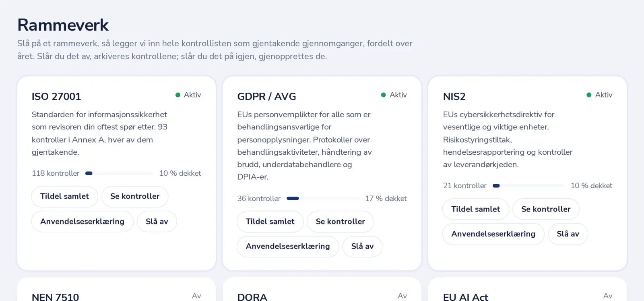Image resolution: width=644 pixels, height=301 pixels.
Task: Open Anvendelseserklæring for ISO 27001
Action: (83, 222)
